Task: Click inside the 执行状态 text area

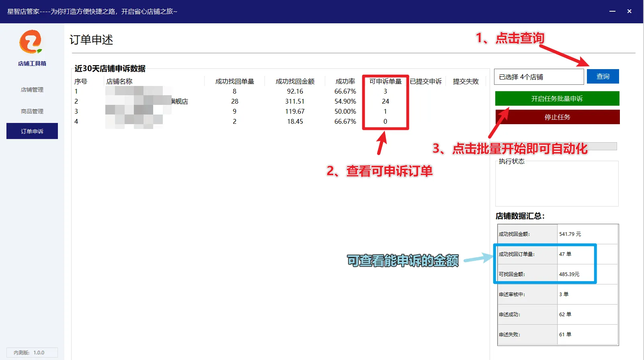Action: (x=557, y=185)
